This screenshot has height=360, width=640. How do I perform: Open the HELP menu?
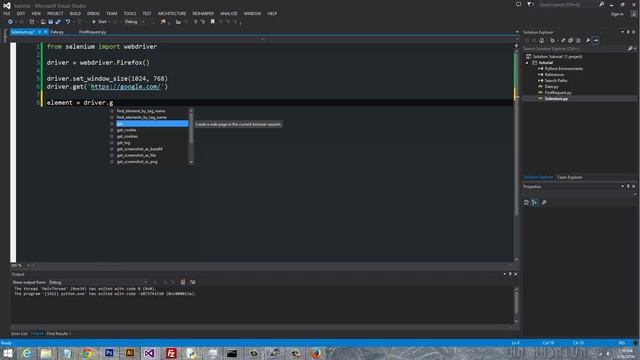pyautogui.click(x=272, y=13)
